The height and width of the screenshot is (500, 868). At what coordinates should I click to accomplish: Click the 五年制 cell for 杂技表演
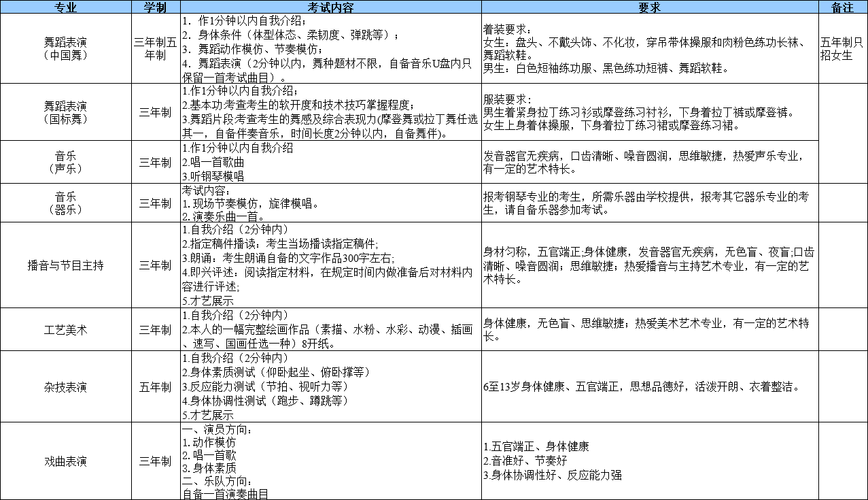tap(155, 385)
